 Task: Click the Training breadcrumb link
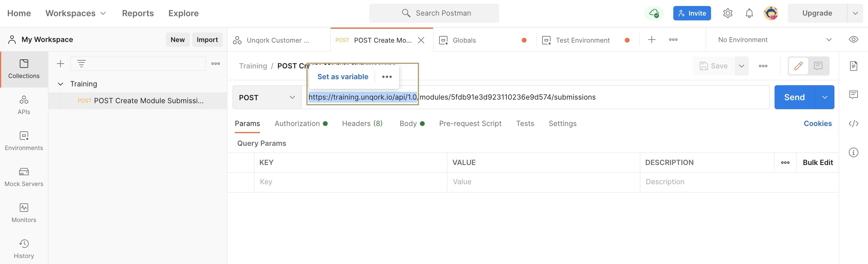click(253, 66)
